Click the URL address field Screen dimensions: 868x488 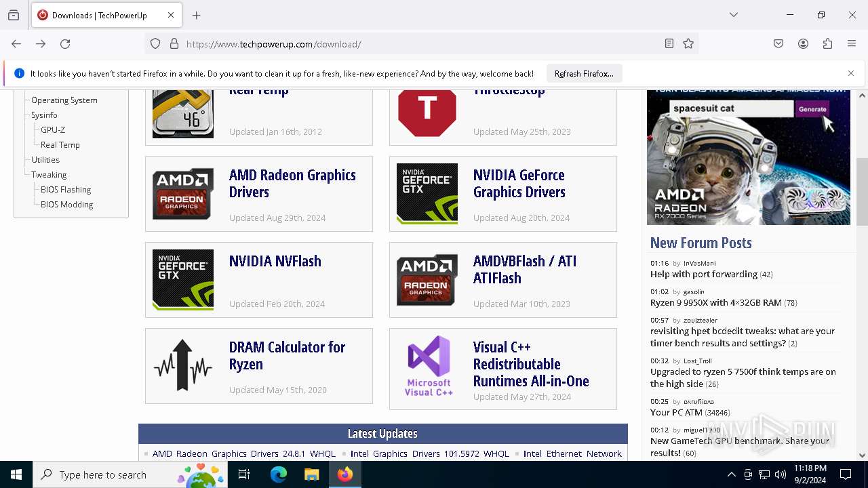(x=420, y=44)
